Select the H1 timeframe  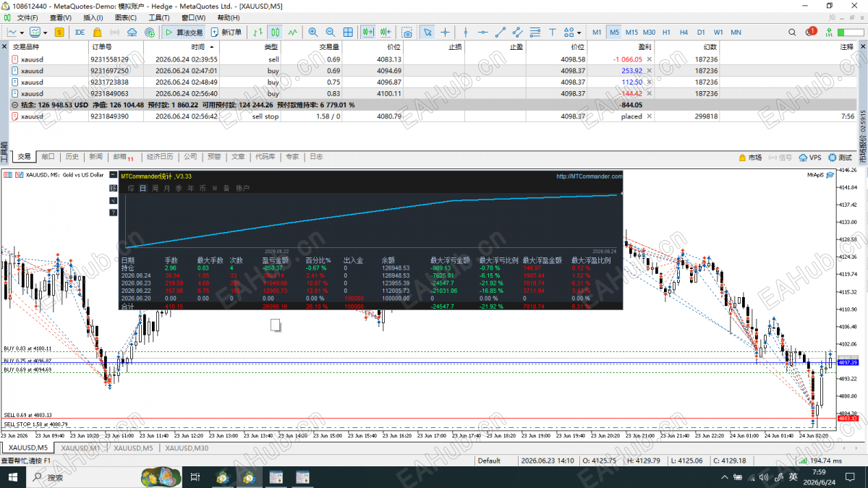[x=666, y=32]
